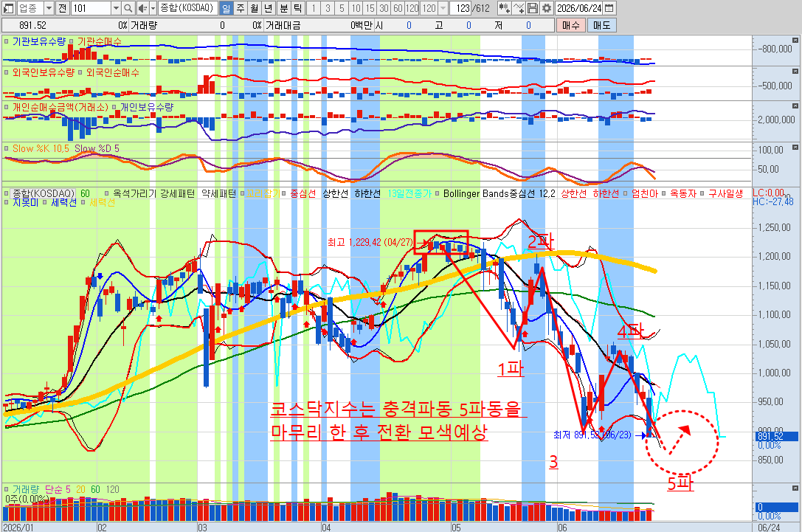802x532 pixels.
Task: Click the magnifier search icon beside code 101
Action: point(128,8)
